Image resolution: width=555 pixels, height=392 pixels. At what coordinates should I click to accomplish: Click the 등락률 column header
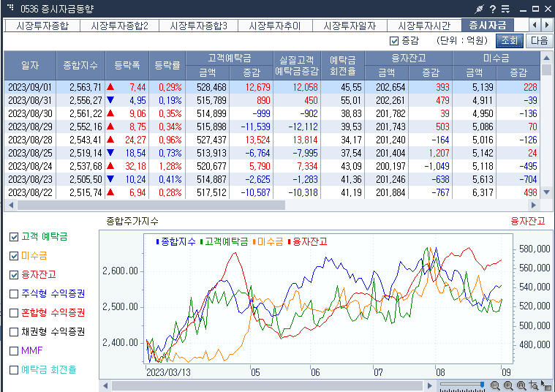coord(167,66)
